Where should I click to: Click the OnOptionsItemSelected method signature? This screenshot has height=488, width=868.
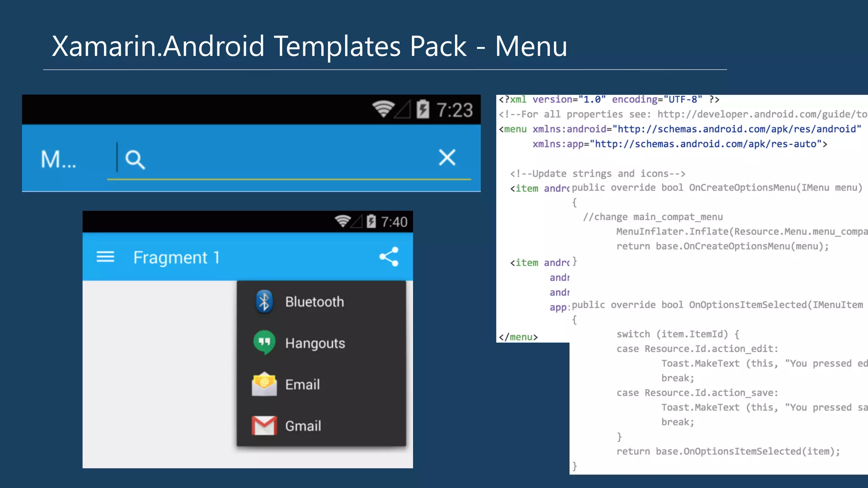[x=718, y=305]
